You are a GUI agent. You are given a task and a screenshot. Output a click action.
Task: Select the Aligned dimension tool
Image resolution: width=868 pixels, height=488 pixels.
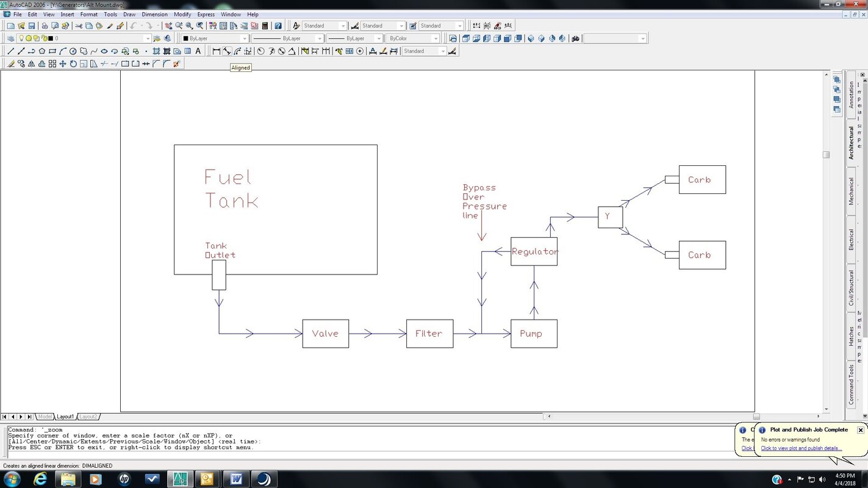tap(227, 51)
